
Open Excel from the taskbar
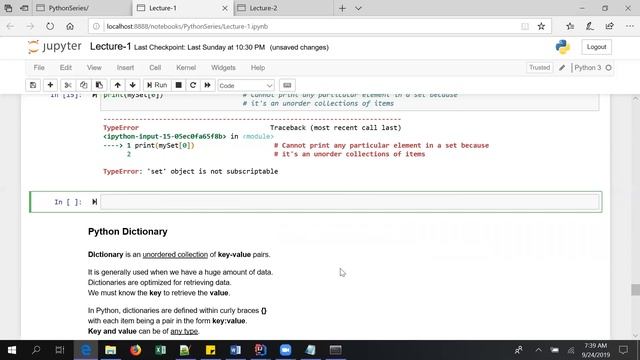click(x=160, y=350)
